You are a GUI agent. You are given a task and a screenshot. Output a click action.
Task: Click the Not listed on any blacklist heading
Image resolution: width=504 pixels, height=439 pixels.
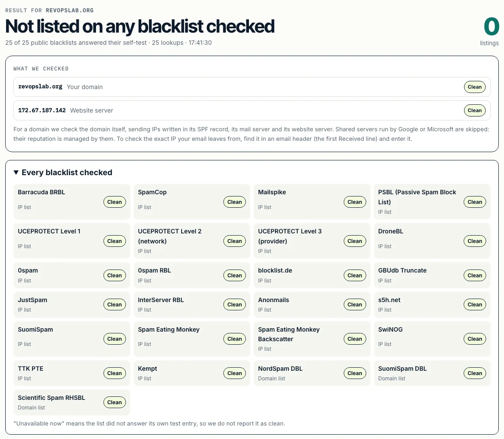click(140, 27)
